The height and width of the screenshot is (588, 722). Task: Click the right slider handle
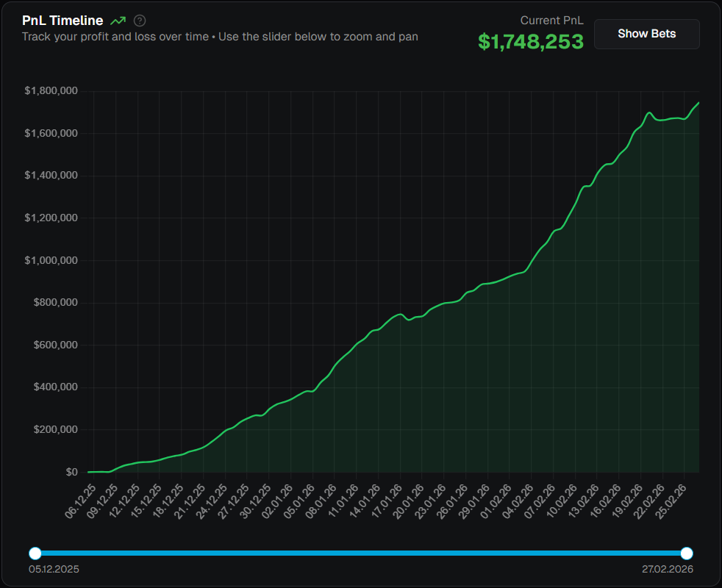(687, 553)
